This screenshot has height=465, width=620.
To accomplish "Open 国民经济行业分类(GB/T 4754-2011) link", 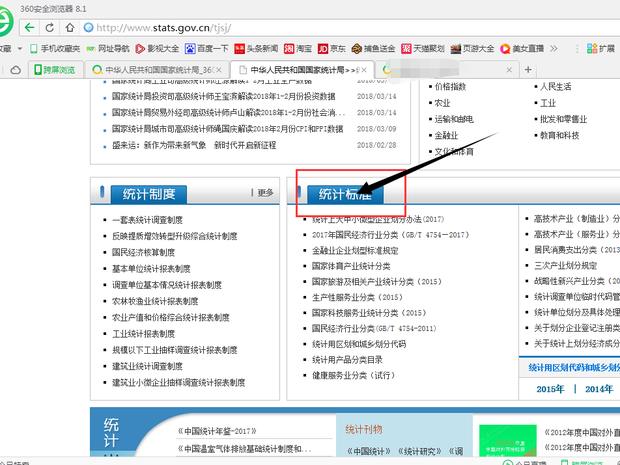I will click(x=374, y=329).
